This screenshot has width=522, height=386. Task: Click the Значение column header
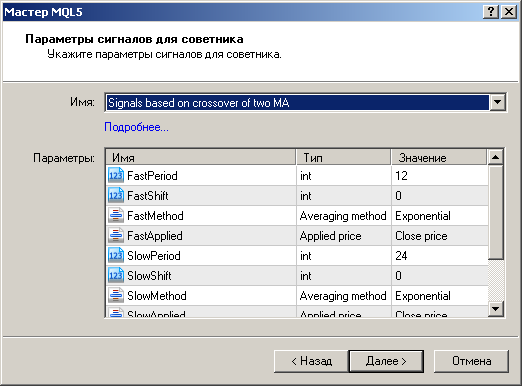[439, 157]
